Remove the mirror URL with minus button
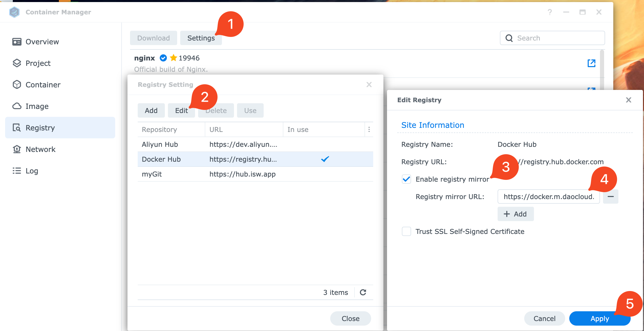This screenshot has width=644, height=331. pos(611,196)
